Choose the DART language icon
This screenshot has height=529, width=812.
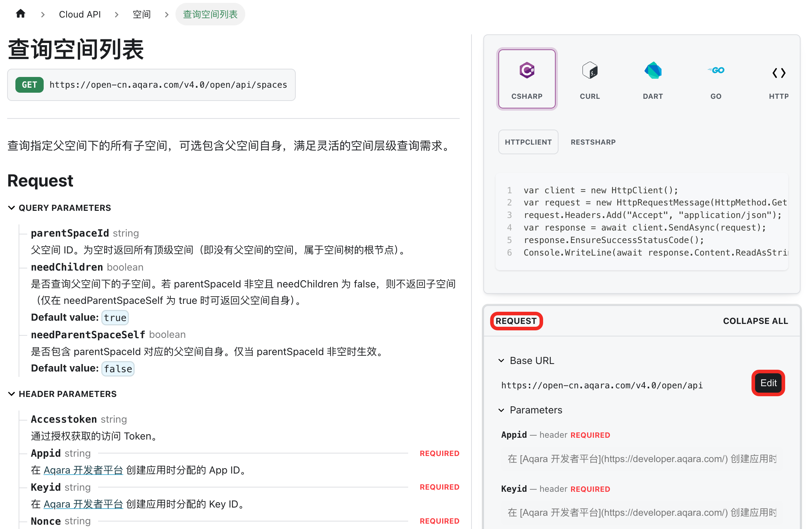(x=653, y=70)
